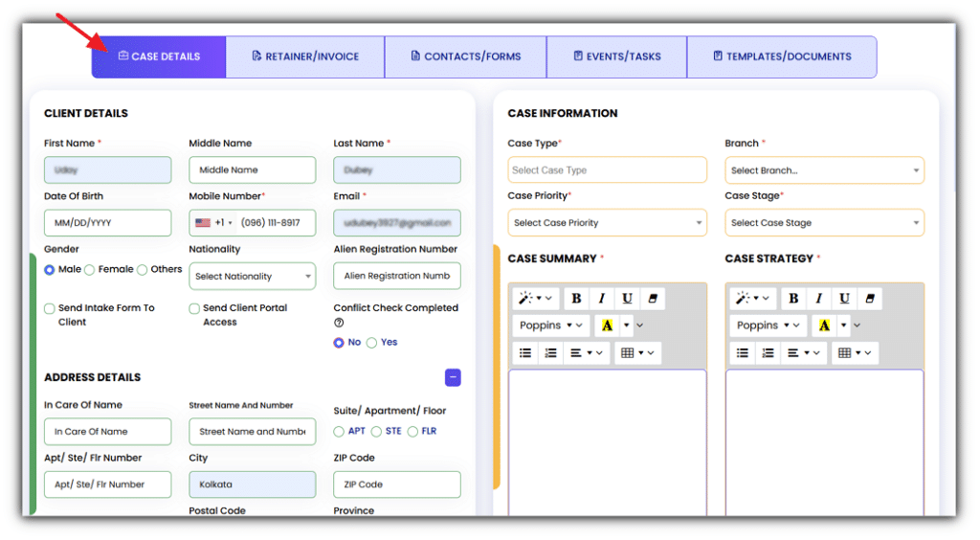
Task: Collapse Address Details with minus button
Action: coord(453,377)
